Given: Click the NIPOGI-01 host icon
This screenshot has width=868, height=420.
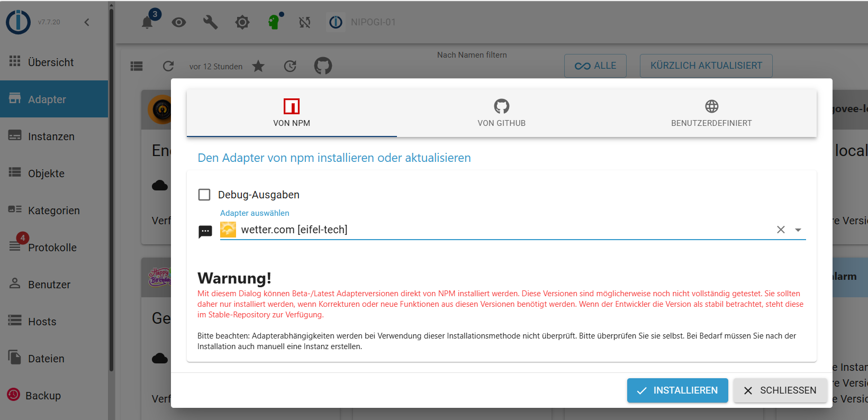Looking at the screenshot, I should tap(336, 22).
